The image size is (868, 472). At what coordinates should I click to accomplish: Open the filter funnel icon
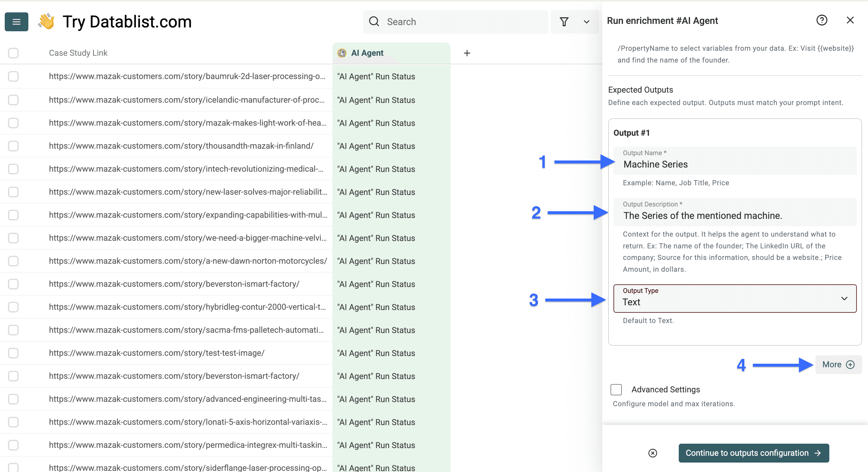pyautogui.click(x=564, y=22)
